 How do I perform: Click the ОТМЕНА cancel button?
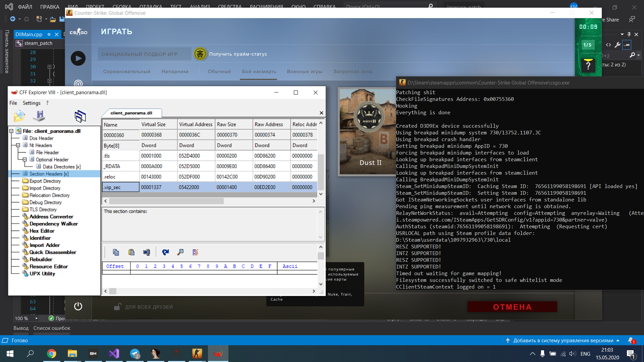512,307
